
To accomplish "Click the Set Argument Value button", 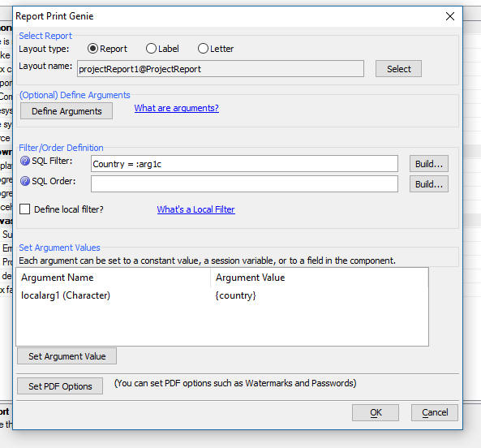I will coord(67,356).
